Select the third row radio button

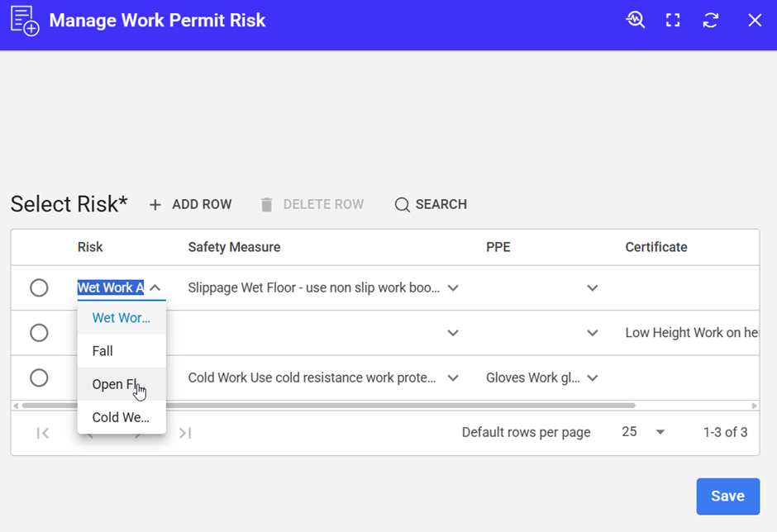pyautogui.click(x=39, y=378)
